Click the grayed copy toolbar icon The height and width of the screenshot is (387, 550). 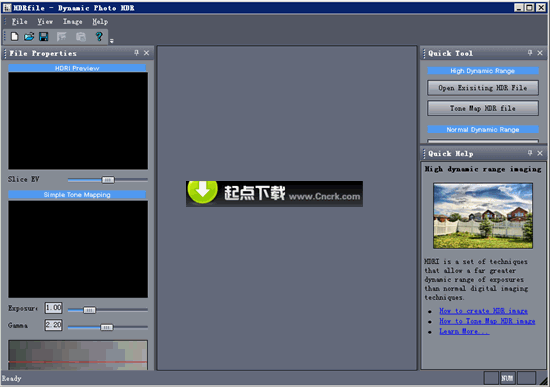tap(81, 36)
